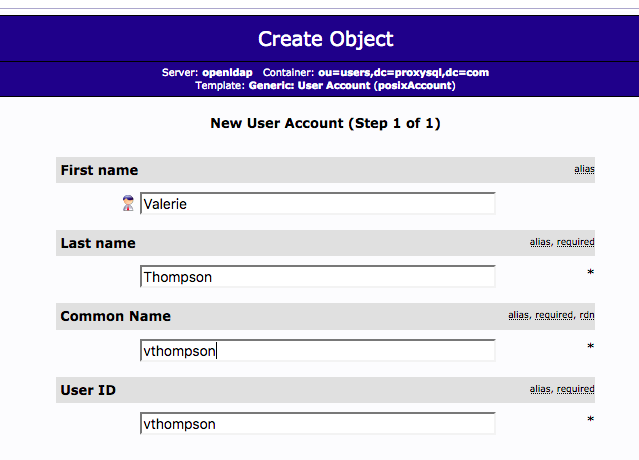Click the First name section header label
Image resolution: width=639 pixels, height=460 pixels.
(x=99, y=170)
